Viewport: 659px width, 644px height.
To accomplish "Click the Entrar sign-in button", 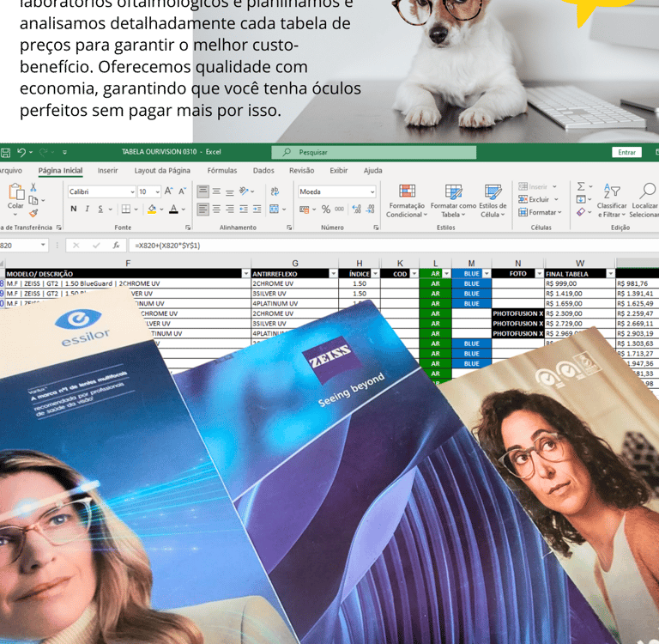I will click(626, 152).
